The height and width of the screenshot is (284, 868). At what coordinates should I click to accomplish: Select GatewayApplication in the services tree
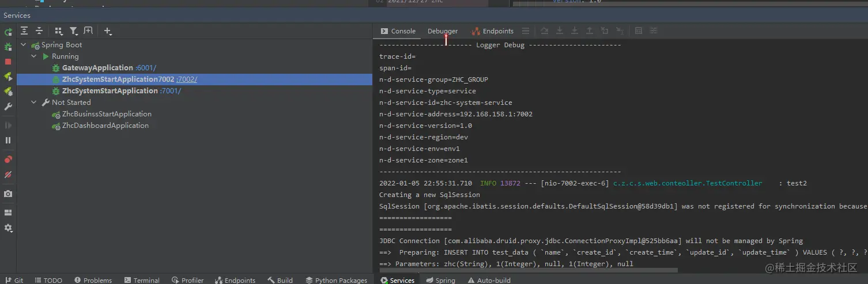tap(97, 68)
